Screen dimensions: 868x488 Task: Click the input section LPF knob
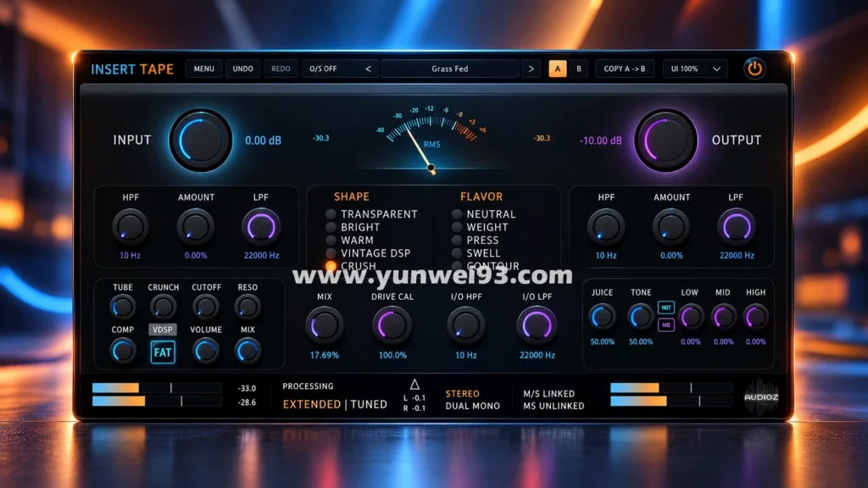click(261, 227)
